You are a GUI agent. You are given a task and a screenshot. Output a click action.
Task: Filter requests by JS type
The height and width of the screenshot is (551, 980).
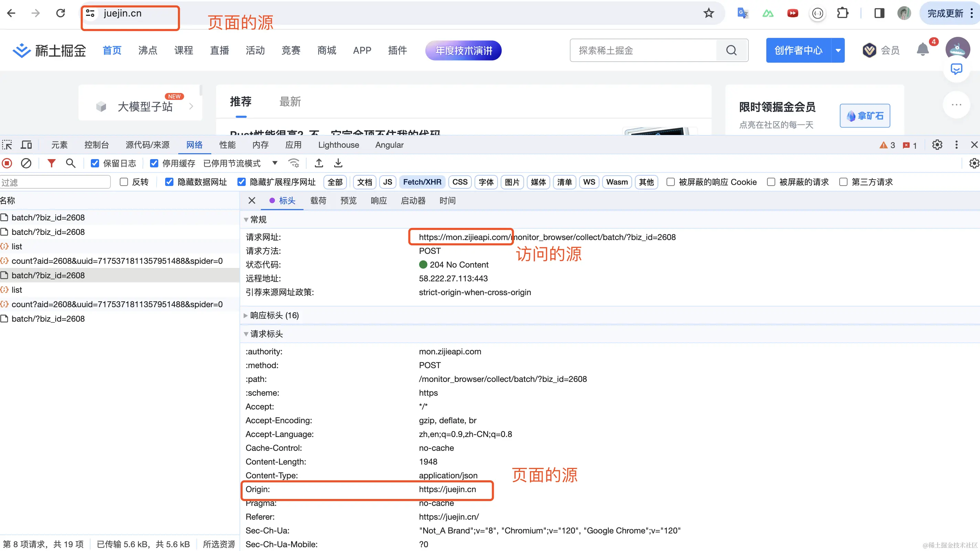pyautogui.click(x=387, y=182)
